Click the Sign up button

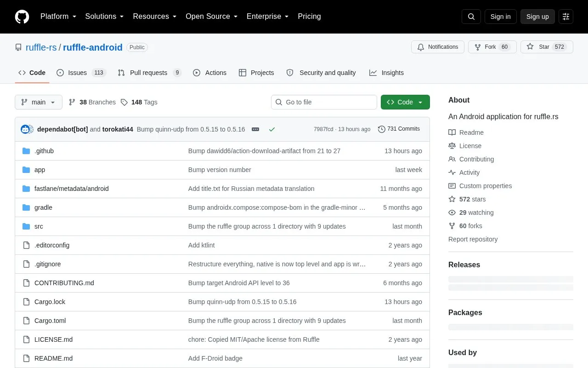[x=537, y=17]
